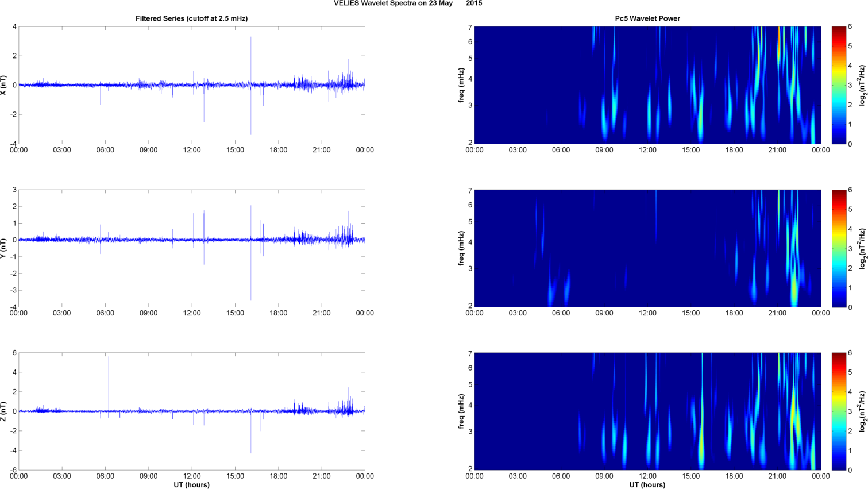
Task: Click 'freq (mHz)' label of middle spectrogram
Action: [x=461, y=248]
